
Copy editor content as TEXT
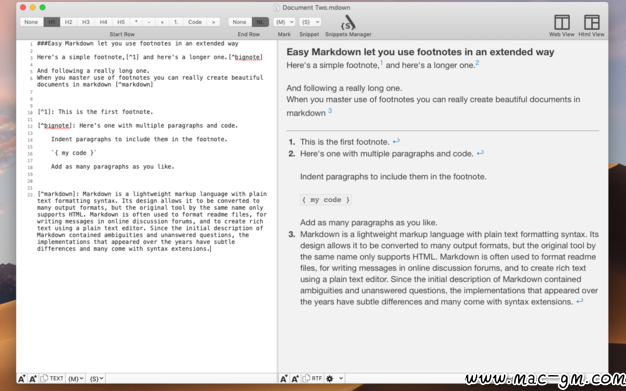52,378
